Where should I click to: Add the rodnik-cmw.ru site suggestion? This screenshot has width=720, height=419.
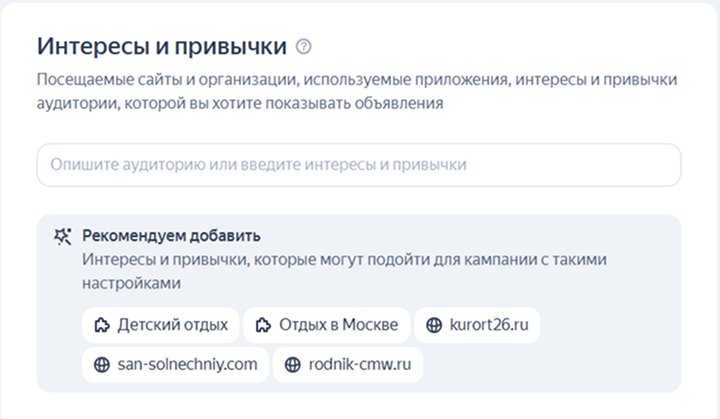click(348, 364)
